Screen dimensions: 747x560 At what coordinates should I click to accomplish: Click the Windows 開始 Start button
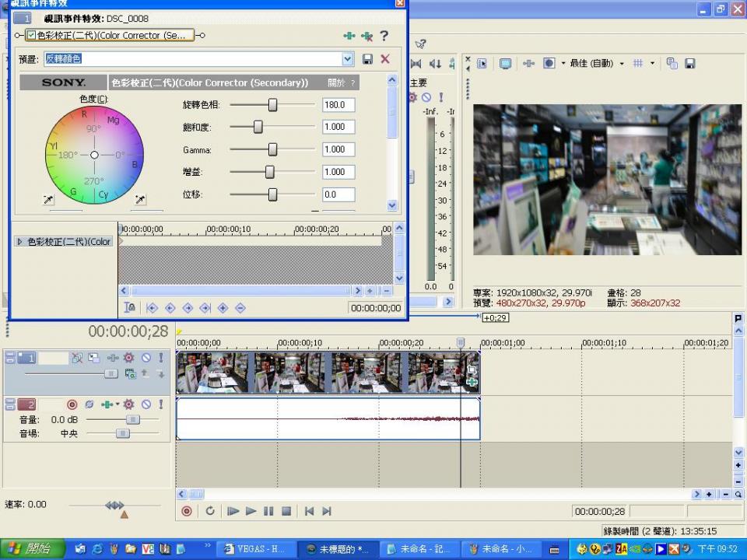(x=29, y=549)
